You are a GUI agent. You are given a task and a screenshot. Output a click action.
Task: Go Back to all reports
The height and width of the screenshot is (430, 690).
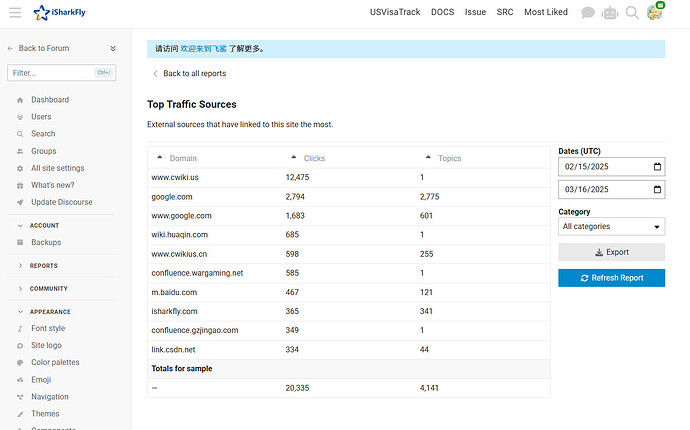click(195, 74)
